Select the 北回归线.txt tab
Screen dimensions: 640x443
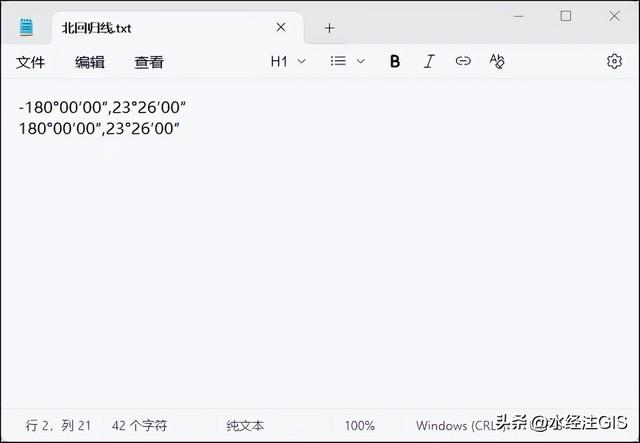click(x=177, y=28)
